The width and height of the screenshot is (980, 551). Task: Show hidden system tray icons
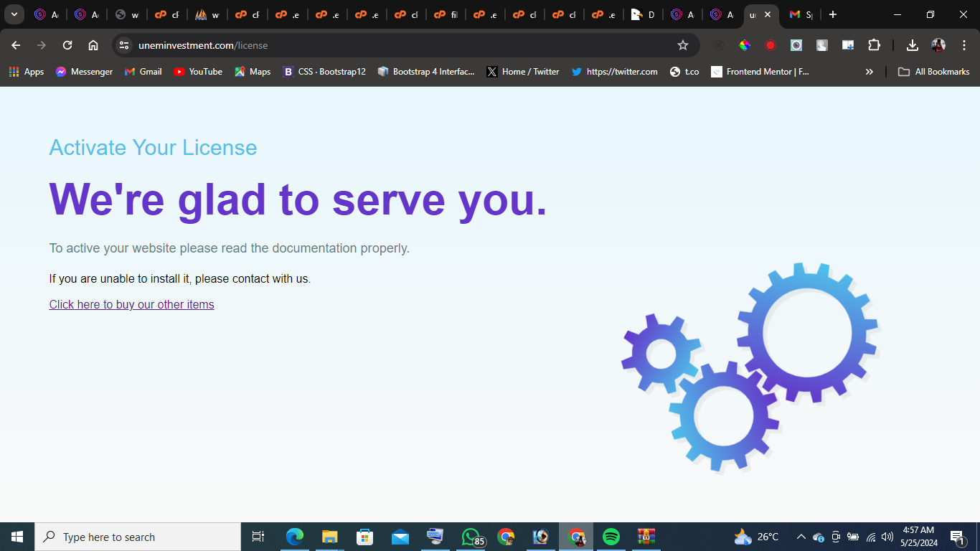tap(801, 537)
